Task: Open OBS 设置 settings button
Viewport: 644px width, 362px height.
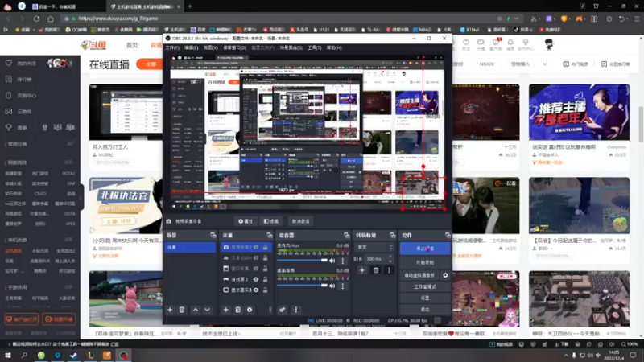Action: (x=425, y=298)
